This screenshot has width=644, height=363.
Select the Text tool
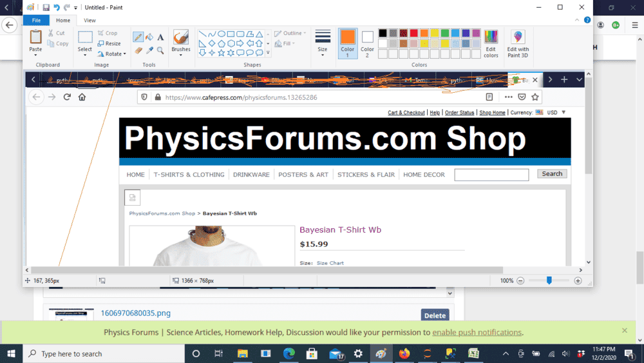[160, 37]
